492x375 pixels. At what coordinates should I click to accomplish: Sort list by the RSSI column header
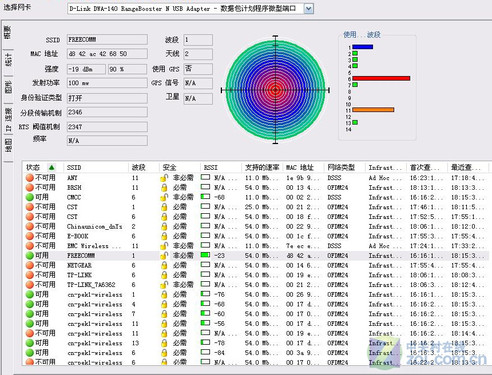click(211, 167)
